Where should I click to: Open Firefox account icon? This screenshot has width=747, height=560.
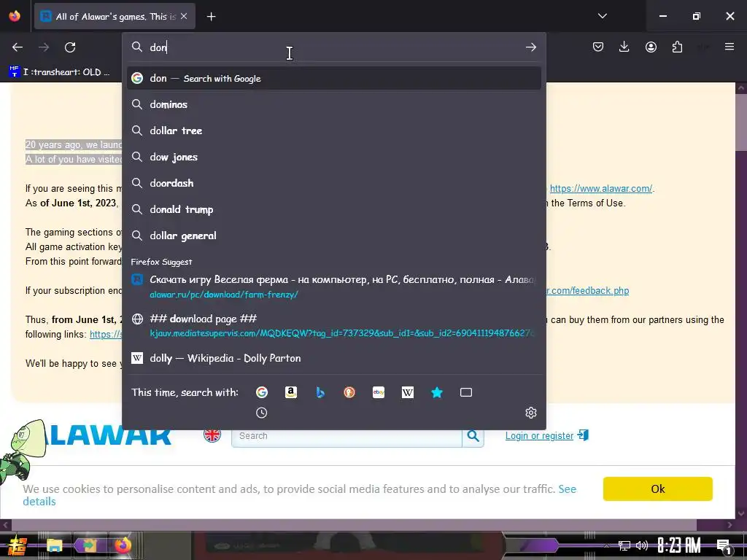pyautogui.click(x=651, y=47)
